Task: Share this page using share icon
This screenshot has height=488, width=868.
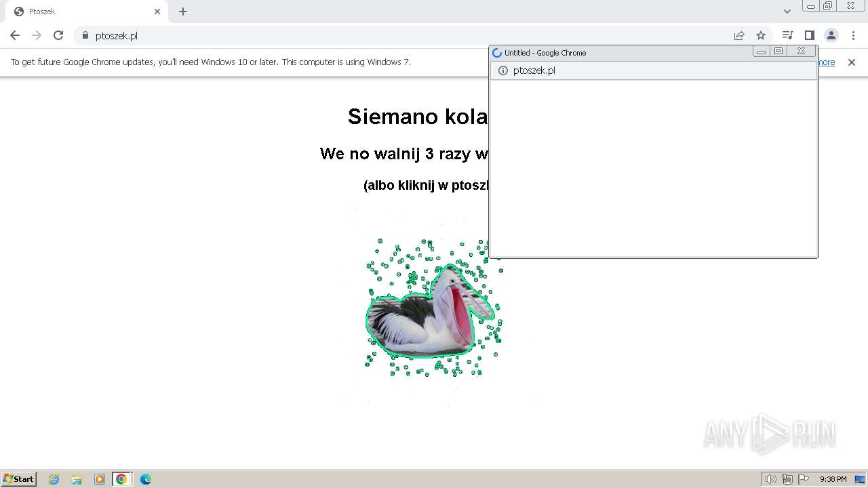Action: tap(739, 35)
